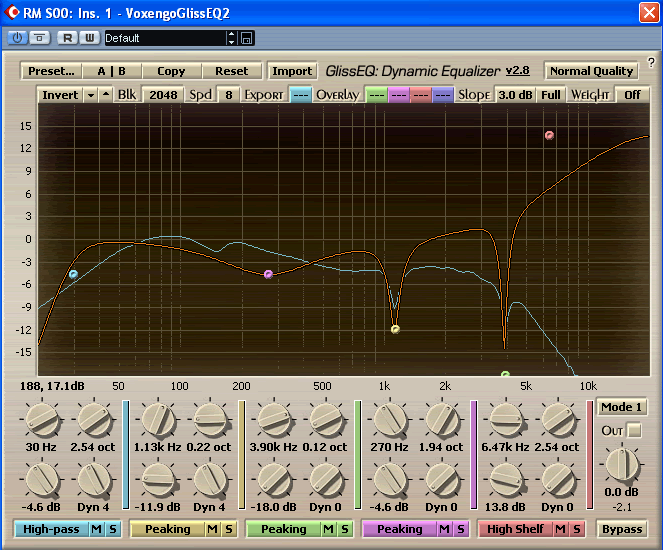Open the Blk size 2048 selector
The width and height of the screenshot is (663, 550).
(x=163, y=95)
